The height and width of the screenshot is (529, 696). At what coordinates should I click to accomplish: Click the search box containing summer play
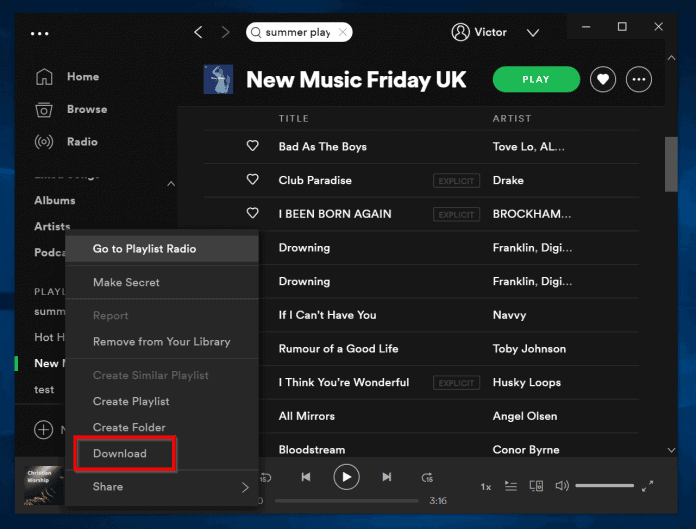[x=299, y=32]
